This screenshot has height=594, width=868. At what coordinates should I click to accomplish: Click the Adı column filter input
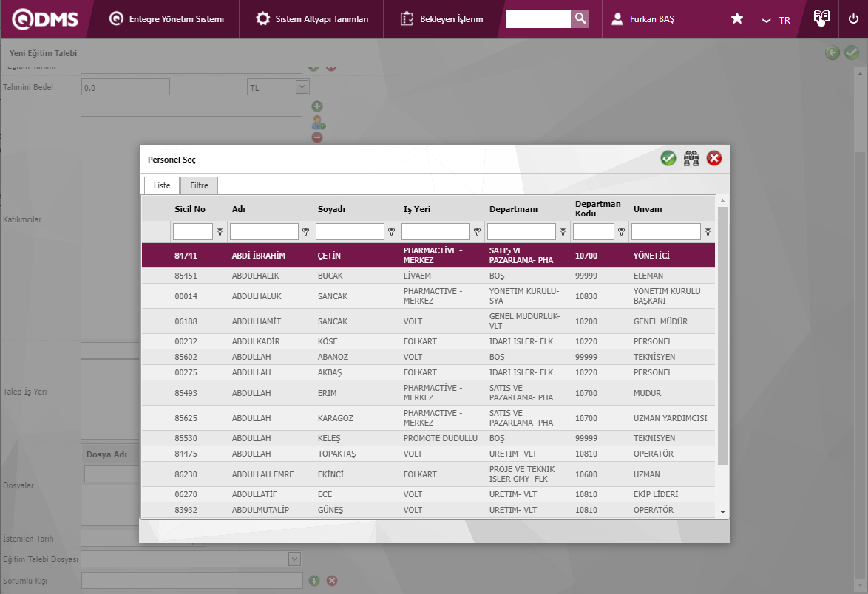[264, 232]
